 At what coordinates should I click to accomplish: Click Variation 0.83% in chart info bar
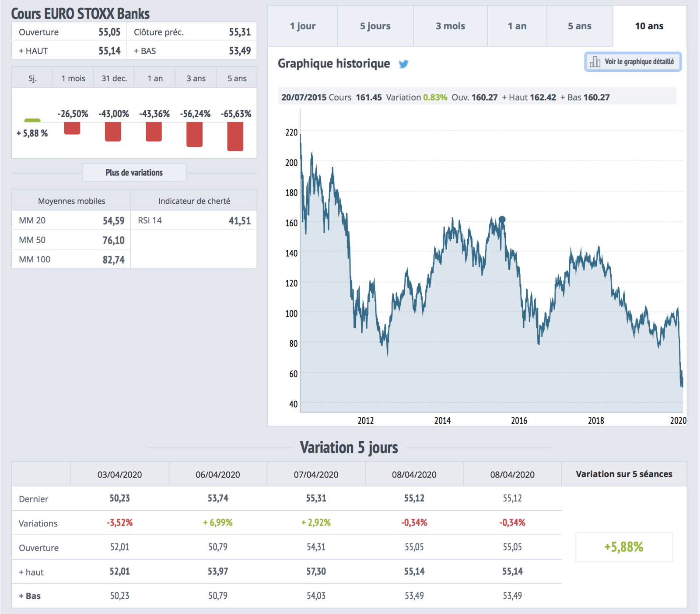click(x=416, y=97)
